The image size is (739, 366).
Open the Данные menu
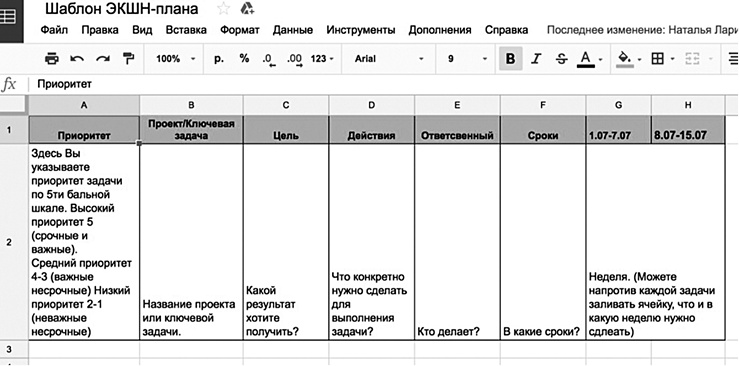pyautogui.click(x=293, y=30)
